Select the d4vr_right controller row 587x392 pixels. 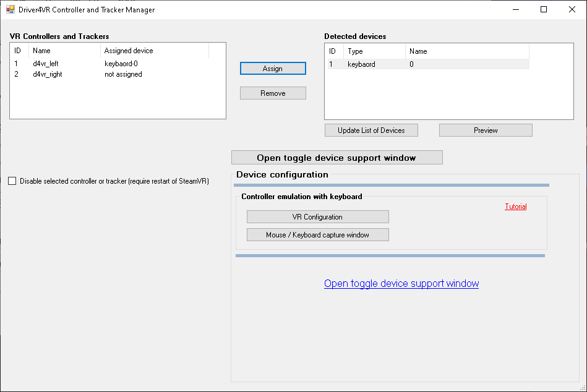coord(48,74)
